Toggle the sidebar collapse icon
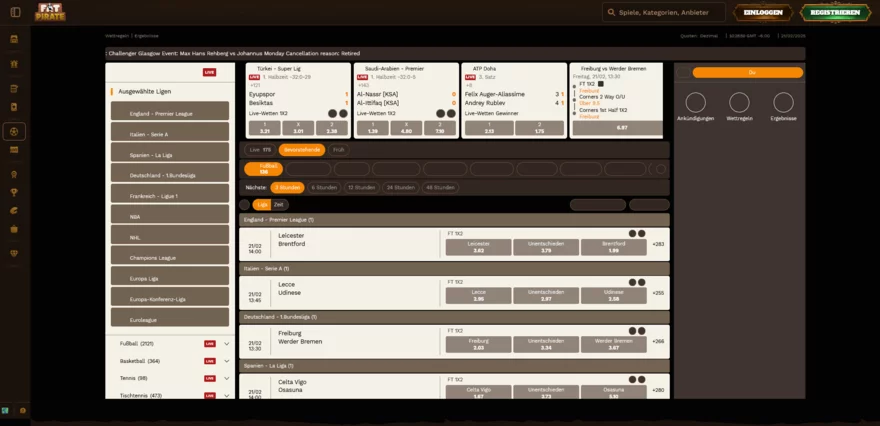The image size is (880, 426). tap(15, 12)
